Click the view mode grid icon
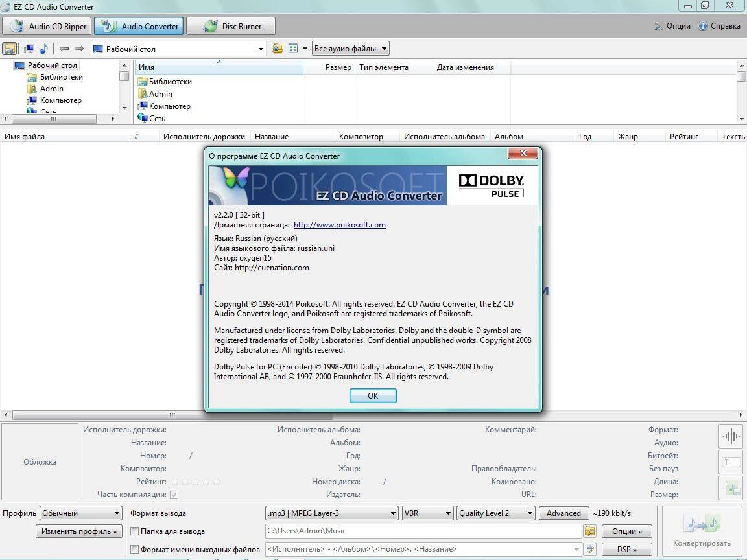 [293, 49]
